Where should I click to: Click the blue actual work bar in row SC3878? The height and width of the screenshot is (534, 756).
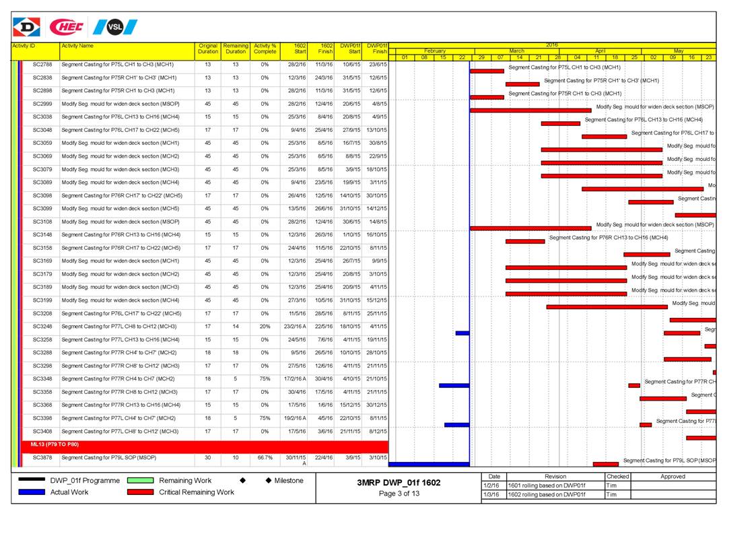pyautogui.click(x=429, y=464)
